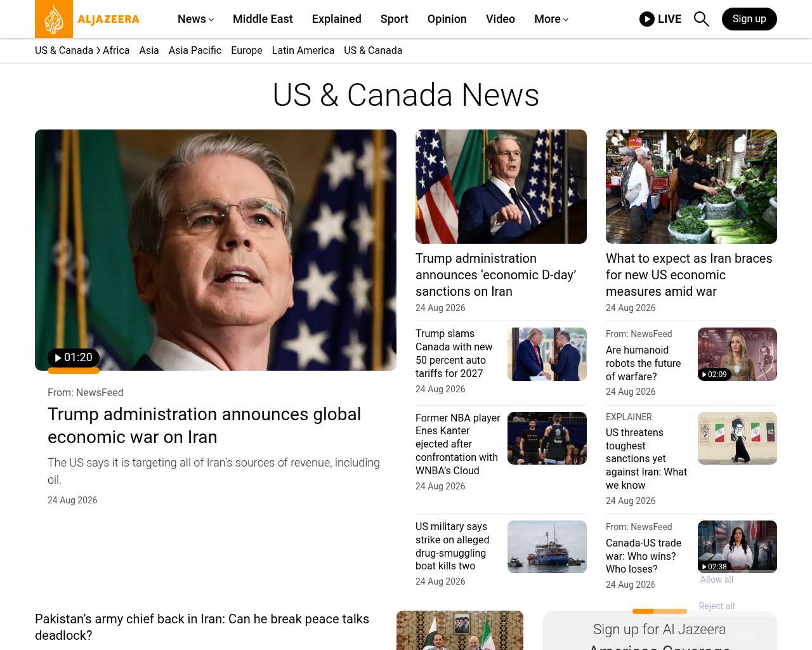Play the 02:09 humanoid robots video
Viewport: 812px width, 650px height.
click(x=714, y=375)
